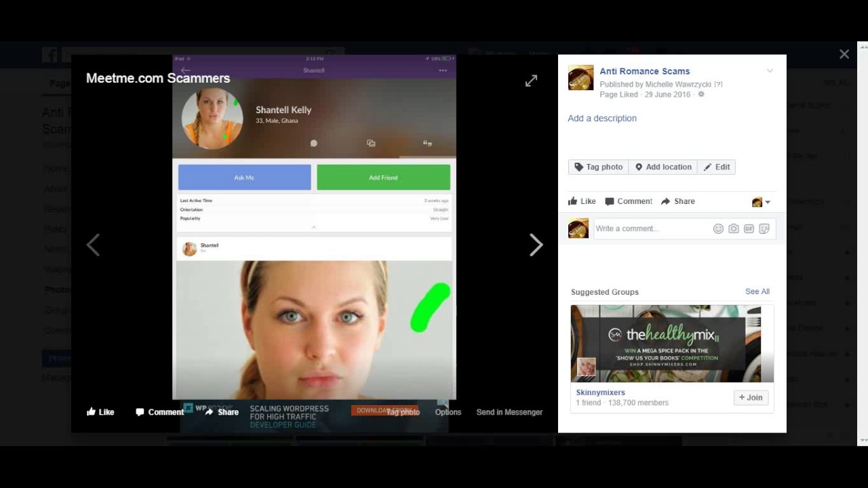868x488 pixels.
Task: Open the 29 June 2016 post date
Action: pos(667,95)
